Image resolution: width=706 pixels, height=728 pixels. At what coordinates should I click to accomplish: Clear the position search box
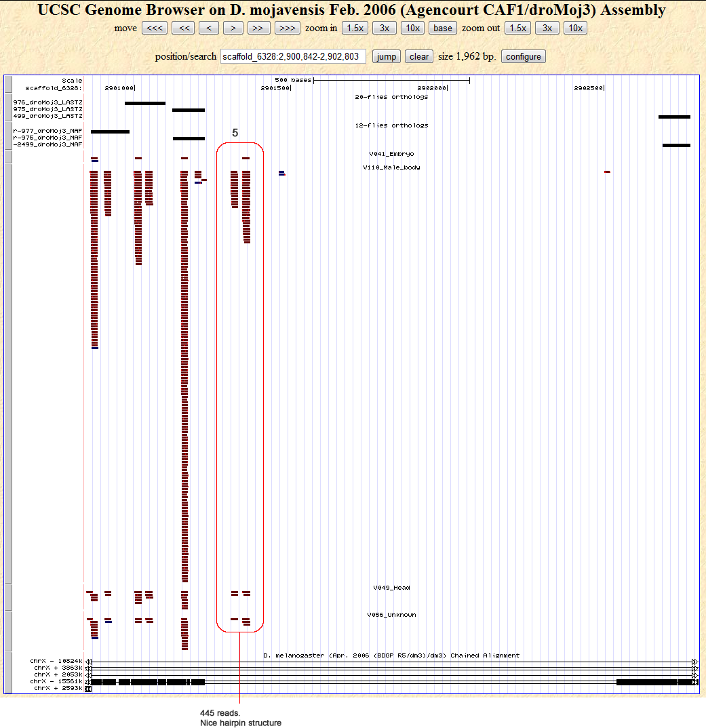tap(419, 56)
